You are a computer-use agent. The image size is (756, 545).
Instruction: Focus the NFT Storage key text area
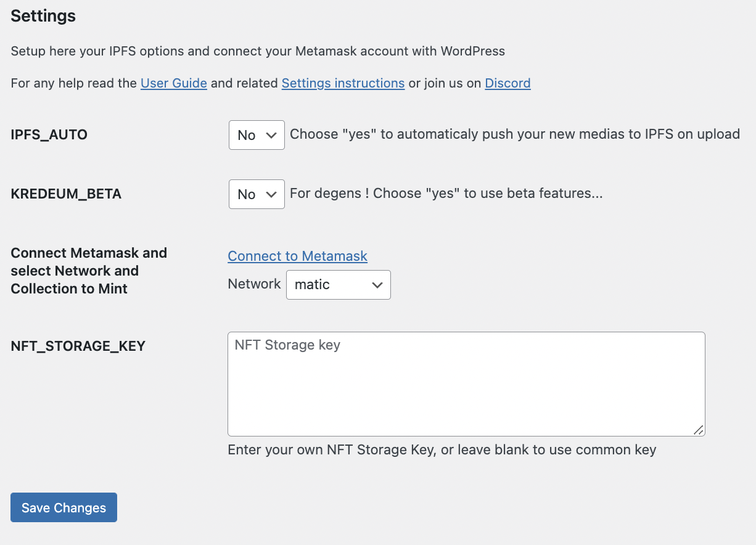[466, 384]
